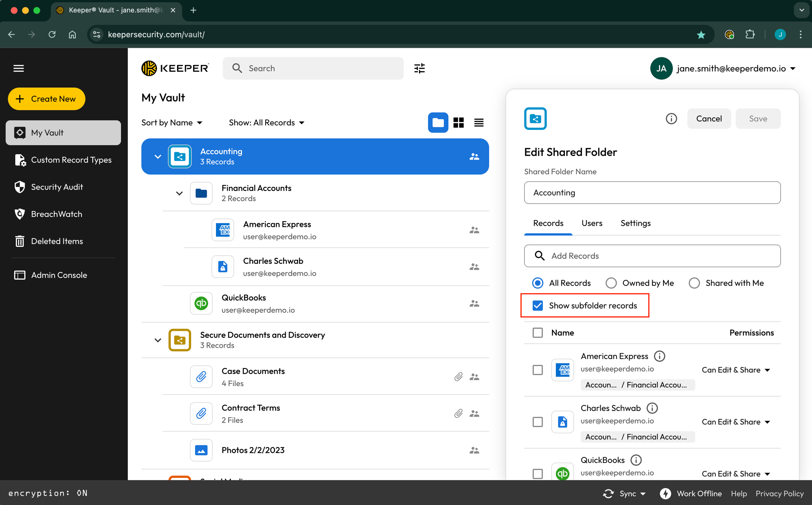This screenshot has width=812, height=505.
Task: Click the Add Records search field
Action: [x=652, y=256]
